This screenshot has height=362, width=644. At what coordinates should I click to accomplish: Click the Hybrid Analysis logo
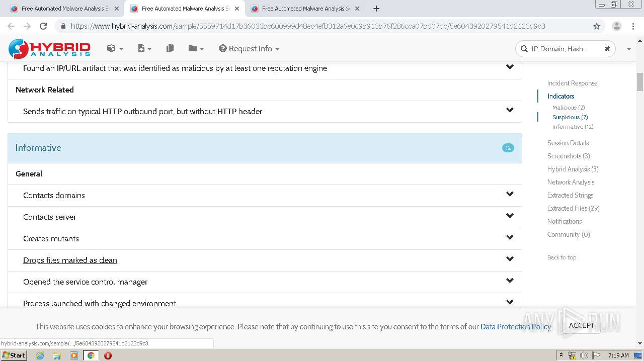(49, 49)
